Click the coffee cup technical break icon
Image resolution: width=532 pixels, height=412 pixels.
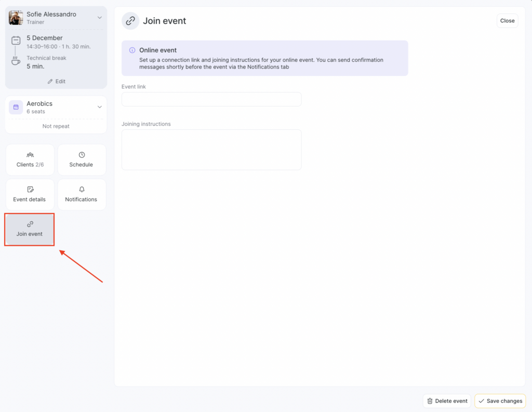coord(16,61)
